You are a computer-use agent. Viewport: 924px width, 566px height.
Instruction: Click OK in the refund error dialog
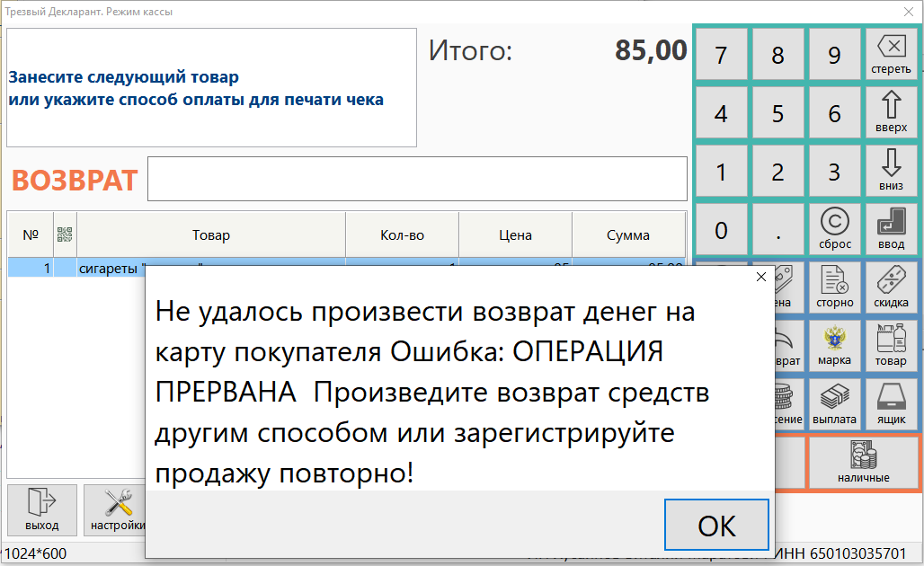pyautogui.click(x=716, y=524)
